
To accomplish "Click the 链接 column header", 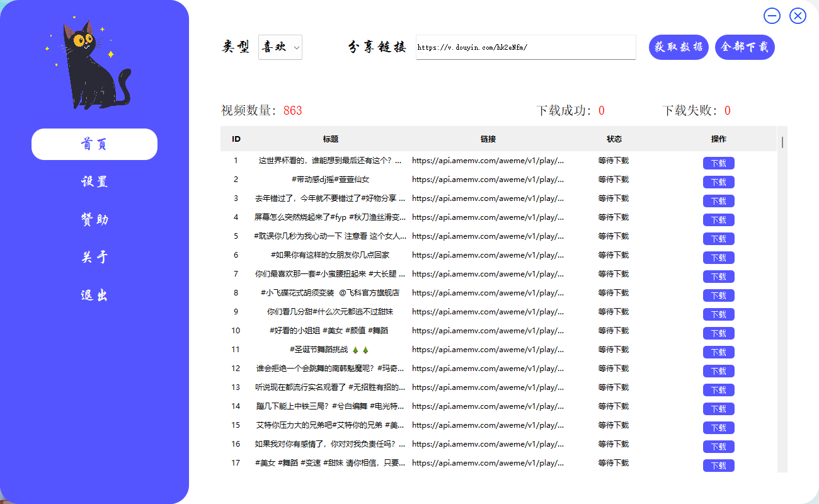I will click(488, 139).
